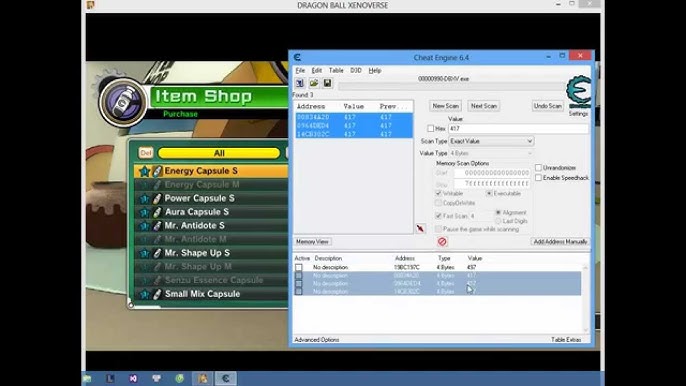
Task: Toggle the Writable checkbox
Action: (x=438, y=193)
